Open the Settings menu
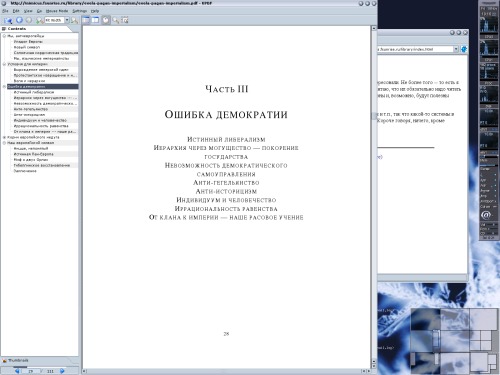 80,11
